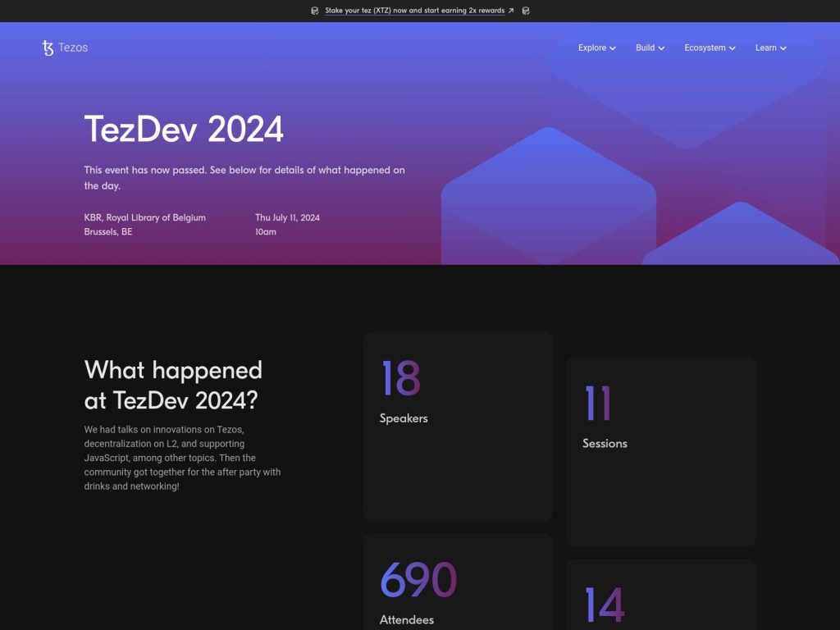Click the chevron next to Explore
This screenshot has width=840, height=630.
613,48
